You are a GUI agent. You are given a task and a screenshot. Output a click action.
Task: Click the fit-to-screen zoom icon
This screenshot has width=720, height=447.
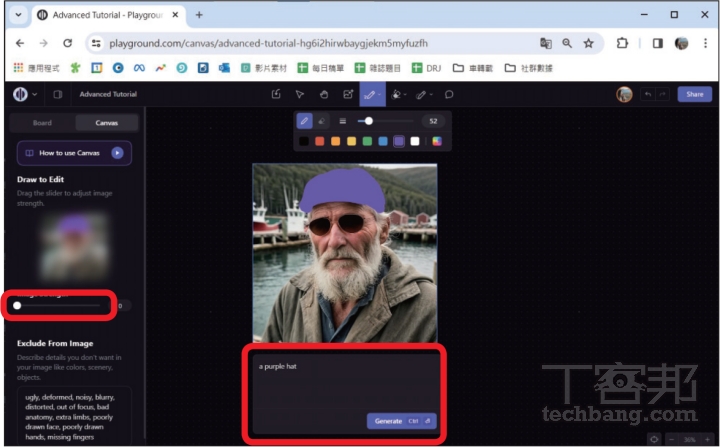point(654,439)
